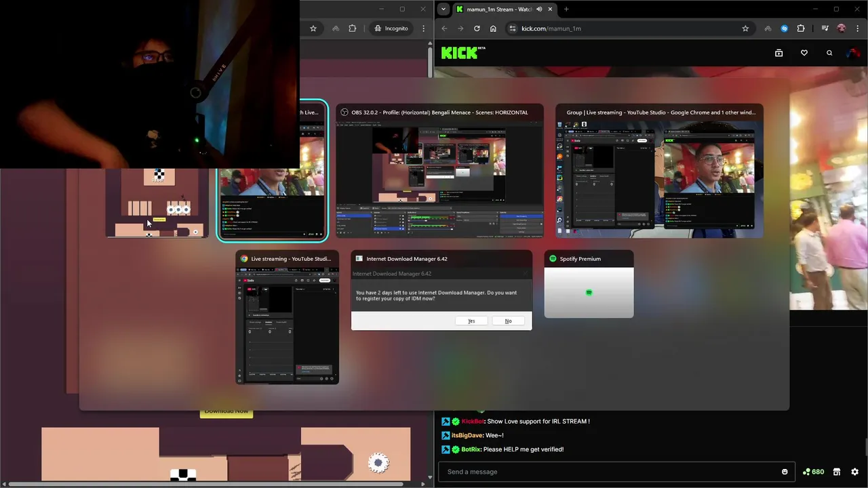Click the itsBigDave username in chat
The height and width of the screenshot is (488, 868).
point(467,435)
